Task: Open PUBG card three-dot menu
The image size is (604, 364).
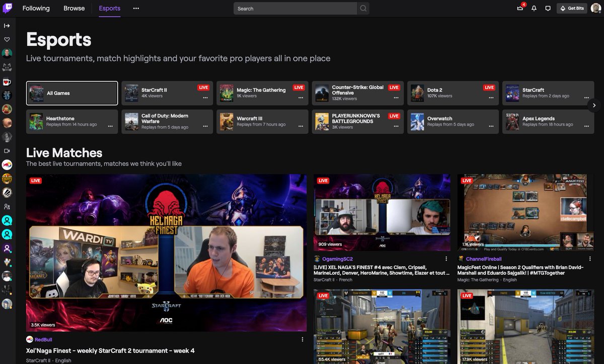Action: tap(396, 127)
